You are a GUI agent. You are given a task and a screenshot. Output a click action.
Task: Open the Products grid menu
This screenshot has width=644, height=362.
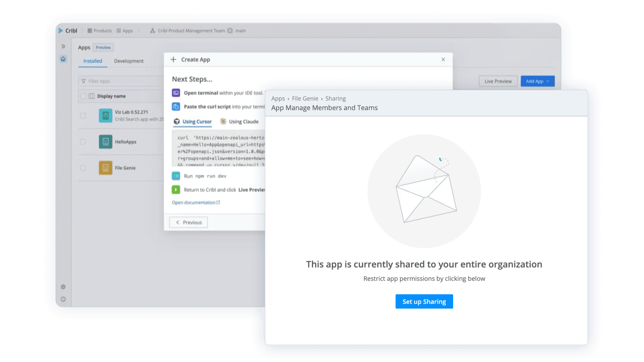(100, 31)
